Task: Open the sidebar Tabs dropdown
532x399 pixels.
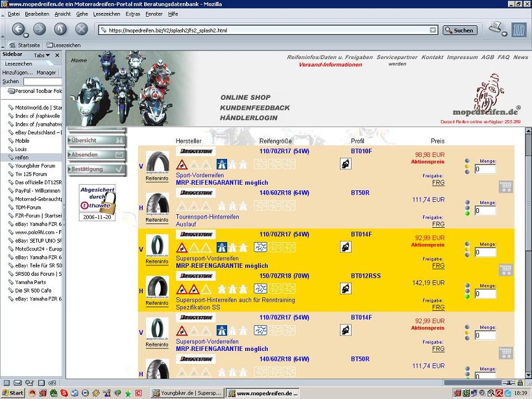Action: tap(42, 55)
